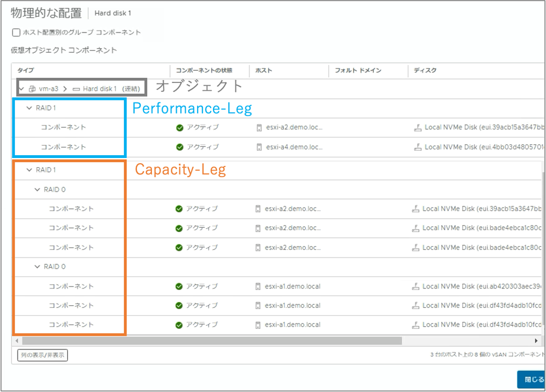Collapse the vm-a3 Hard disk 1 object row
This screenshot has width=546, height=392.
22,89
